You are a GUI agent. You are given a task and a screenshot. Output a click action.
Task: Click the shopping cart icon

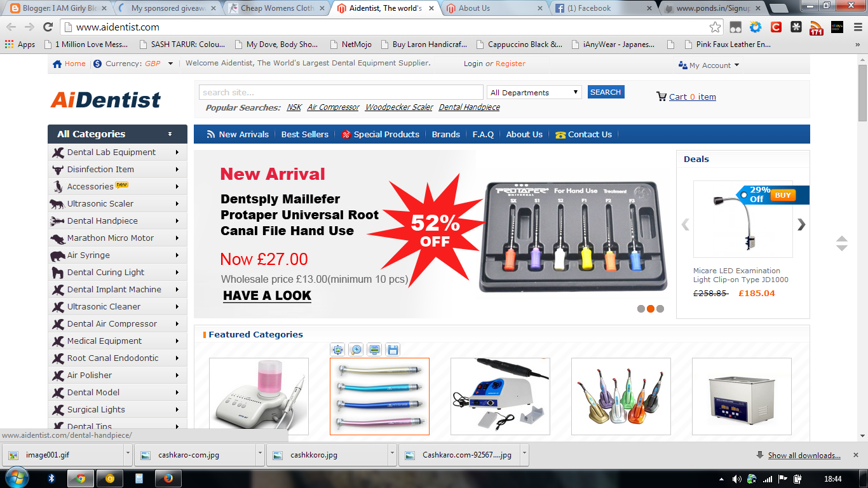661,97
